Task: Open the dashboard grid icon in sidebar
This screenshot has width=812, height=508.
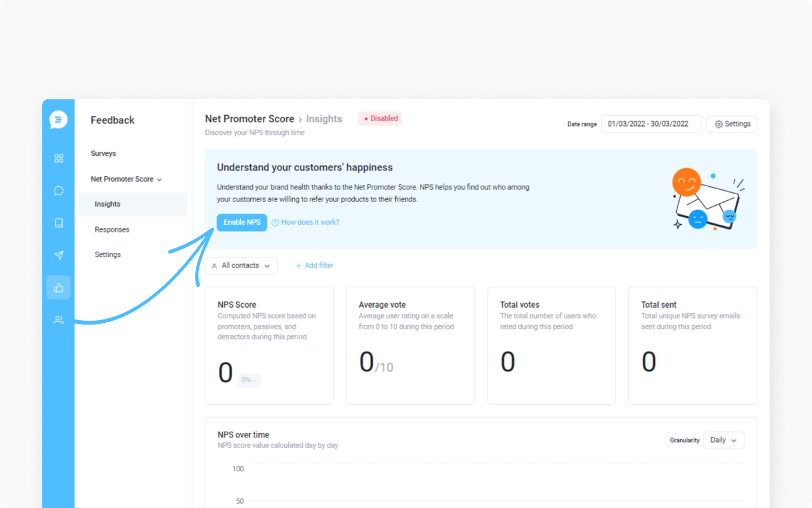Action: point(59,159)
